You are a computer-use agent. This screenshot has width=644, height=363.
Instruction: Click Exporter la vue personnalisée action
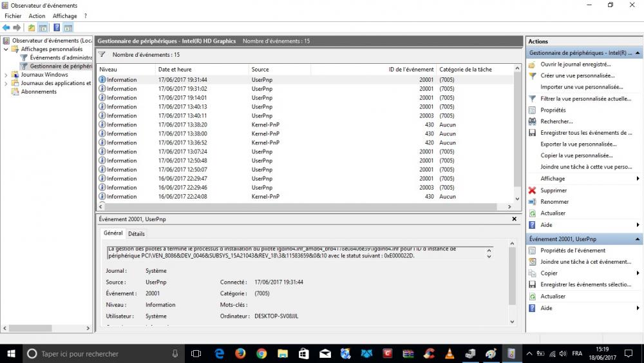coord(577,144)
